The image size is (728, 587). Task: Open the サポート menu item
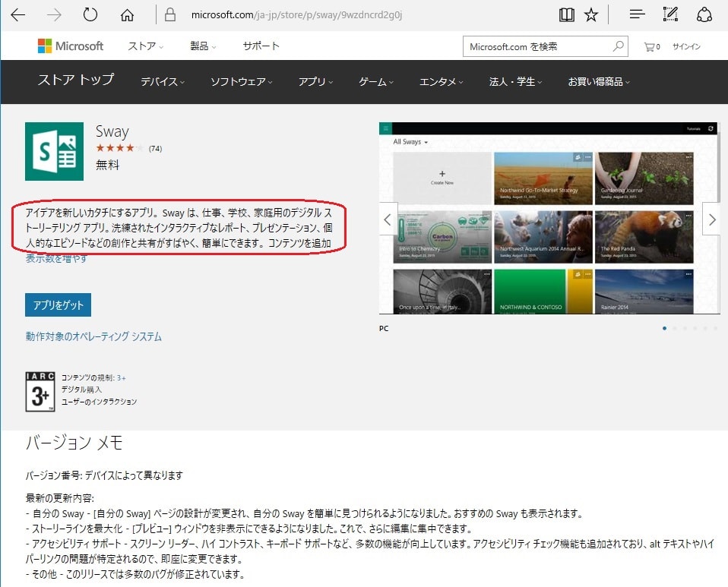(261, 46)
